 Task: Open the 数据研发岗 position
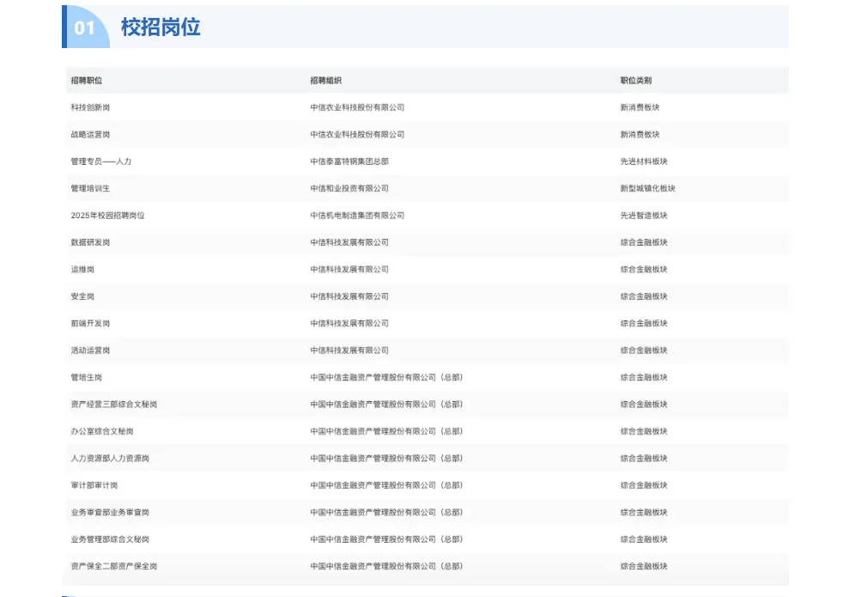[90, 242]
